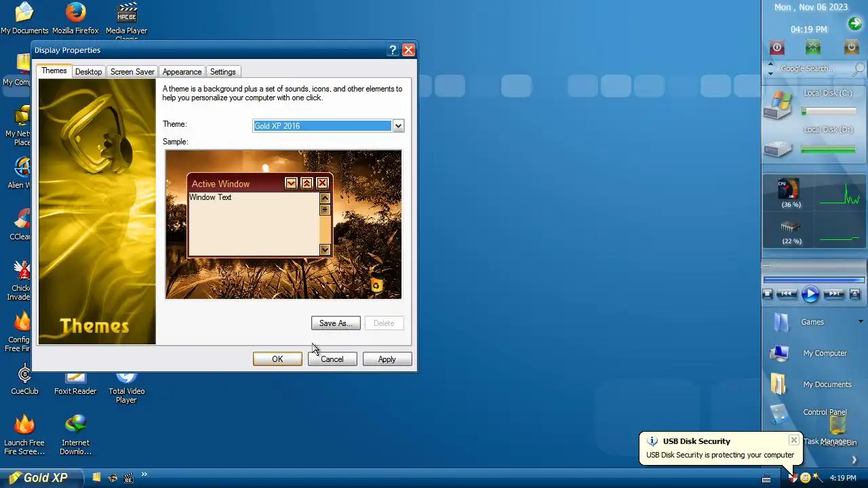The height and width of the screenshot is (488, 868).
Task: Click the Local Disk (C:) usage bar
Action: tap(829, 112)
